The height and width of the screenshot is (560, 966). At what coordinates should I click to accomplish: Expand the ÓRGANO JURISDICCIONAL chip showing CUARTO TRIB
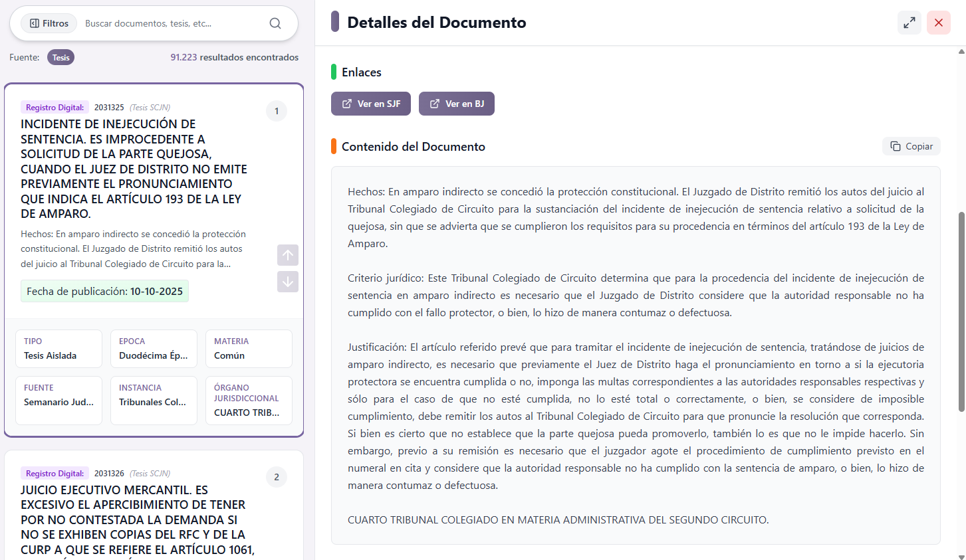(x=249, y=400)
